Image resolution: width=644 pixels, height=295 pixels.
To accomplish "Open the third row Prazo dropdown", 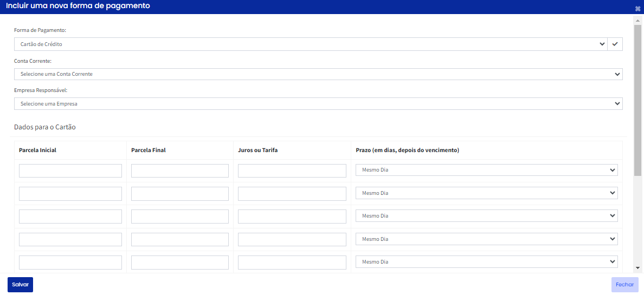I will (x=487, y=216).
